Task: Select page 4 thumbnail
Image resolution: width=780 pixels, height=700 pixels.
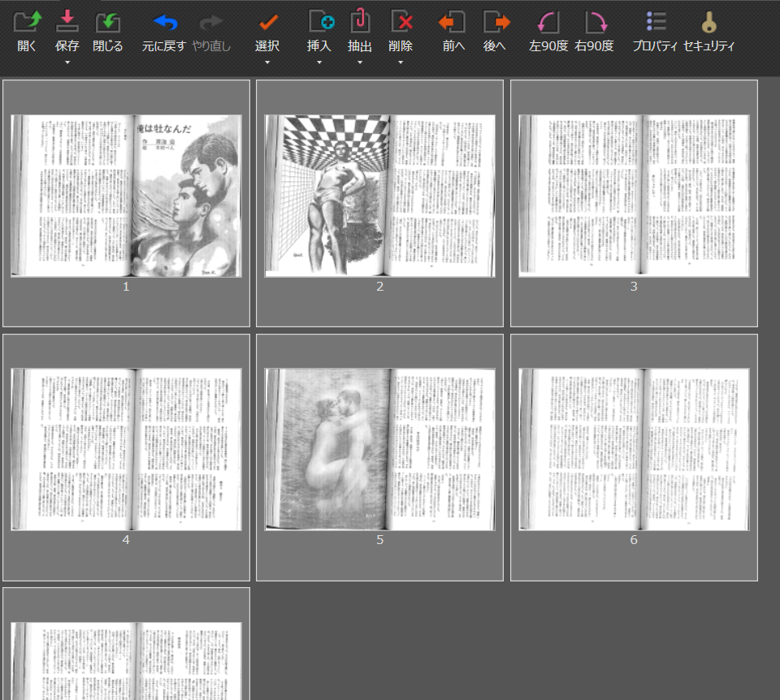Action: tap(127, 449)
